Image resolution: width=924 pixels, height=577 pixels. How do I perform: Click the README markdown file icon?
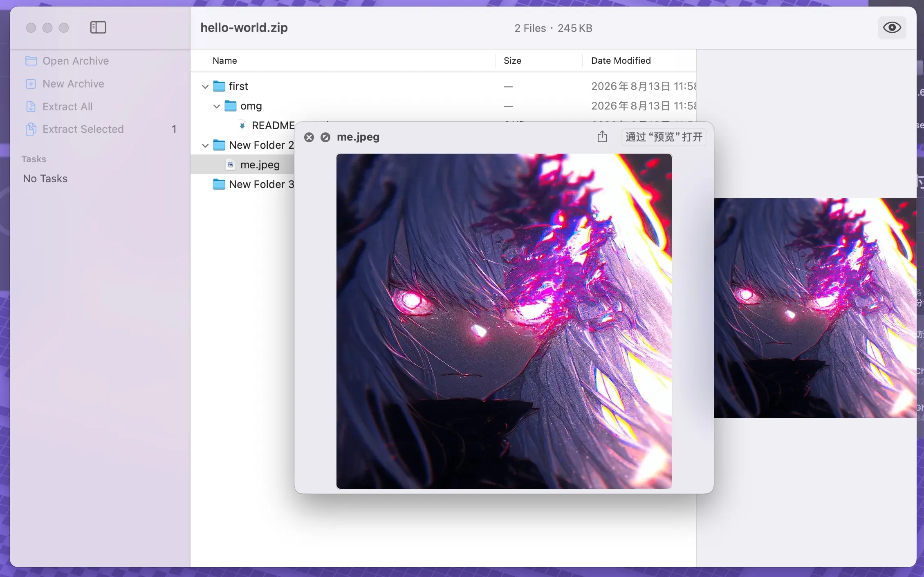(242, 125)
